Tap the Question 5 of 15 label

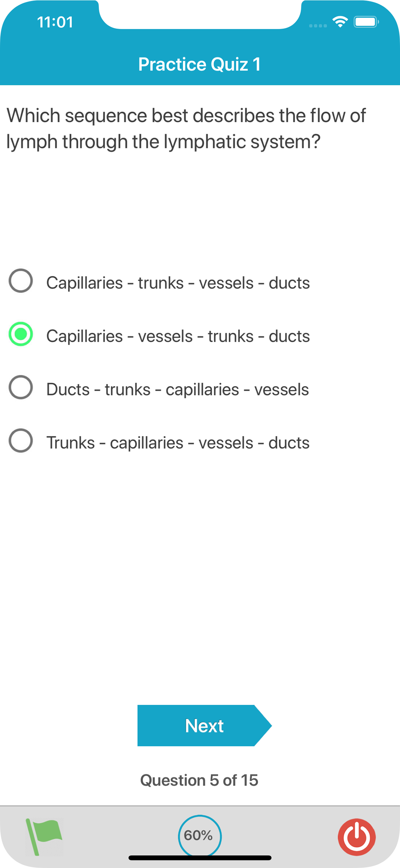click(199, 780)
